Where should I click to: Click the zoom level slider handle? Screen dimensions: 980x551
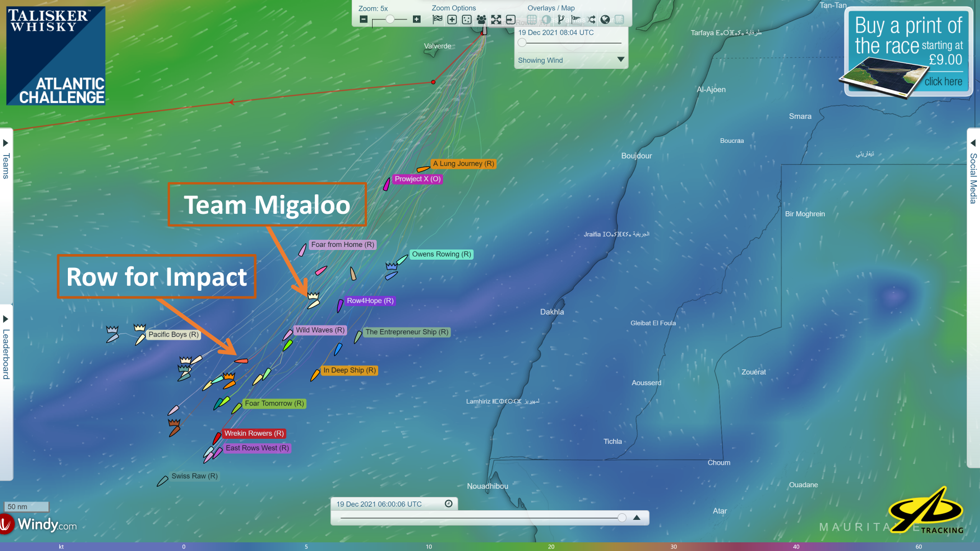coord(390,19)
